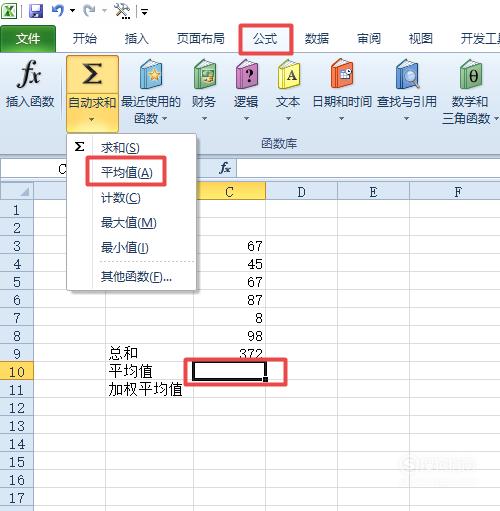Select the cell containing 8 in row 7
The width and height of the screenshot is (500, 511).
click(230, 318)
